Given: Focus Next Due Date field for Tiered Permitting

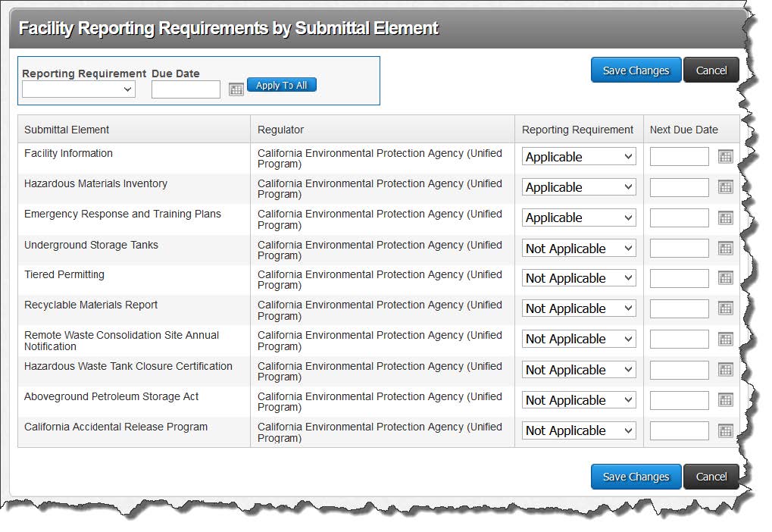Looking at the screenshot, I should pos(679,278).
